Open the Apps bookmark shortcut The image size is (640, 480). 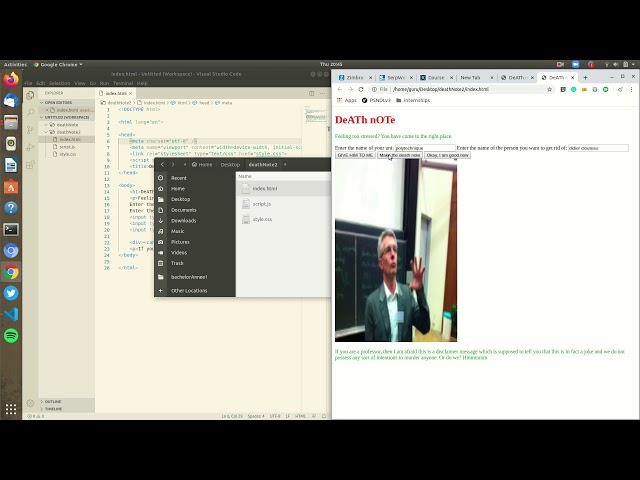click(x=347, y=100)
